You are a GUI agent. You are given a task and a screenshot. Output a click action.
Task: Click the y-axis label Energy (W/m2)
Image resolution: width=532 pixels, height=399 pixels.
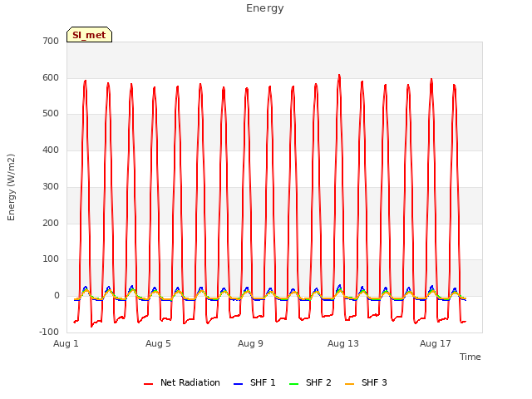[x=11, y=187]
